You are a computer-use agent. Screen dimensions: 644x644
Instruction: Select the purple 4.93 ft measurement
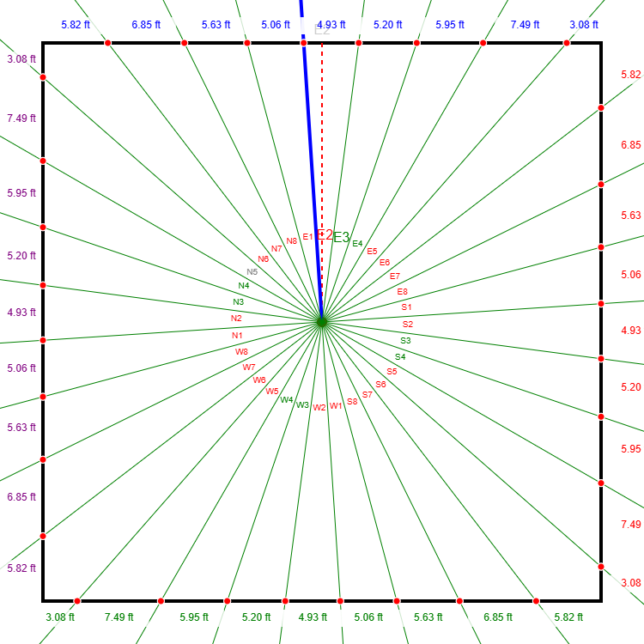coord(21,313)
